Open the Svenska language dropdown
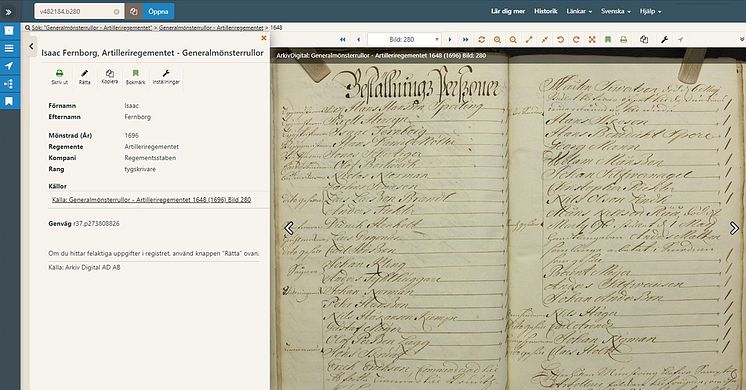The height and width of the screenshot is (390, 746). 616,11
